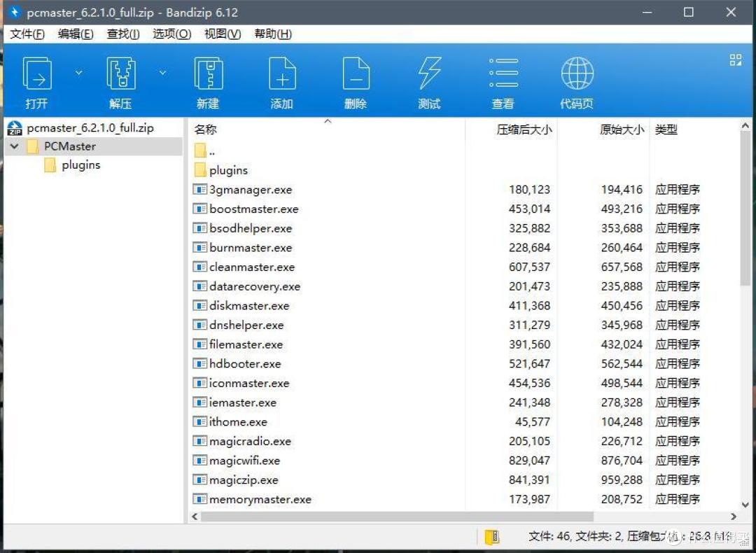The width and height of the screenshot is (756, 553).
Task: Click the vertical scrollbar down arrow
Action: (745, 505)
